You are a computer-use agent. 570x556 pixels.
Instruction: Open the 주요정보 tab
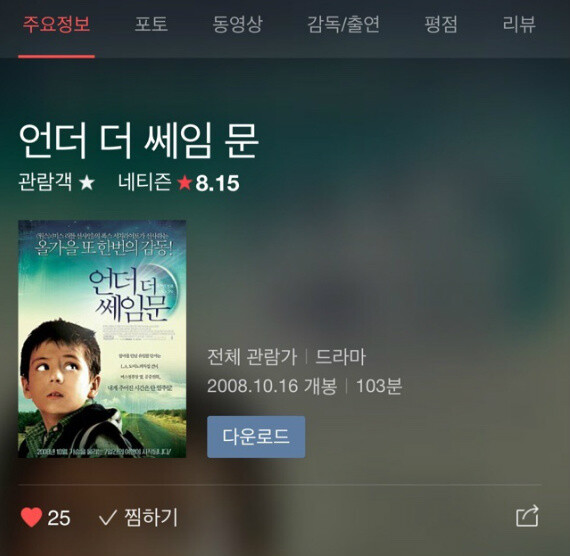tap(56, 25)
